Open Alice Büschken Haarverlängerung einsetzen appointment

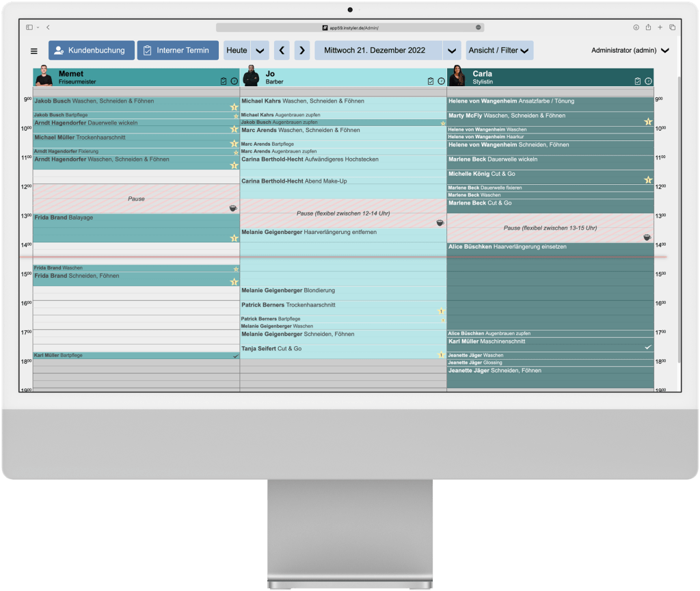pos(550,287)
